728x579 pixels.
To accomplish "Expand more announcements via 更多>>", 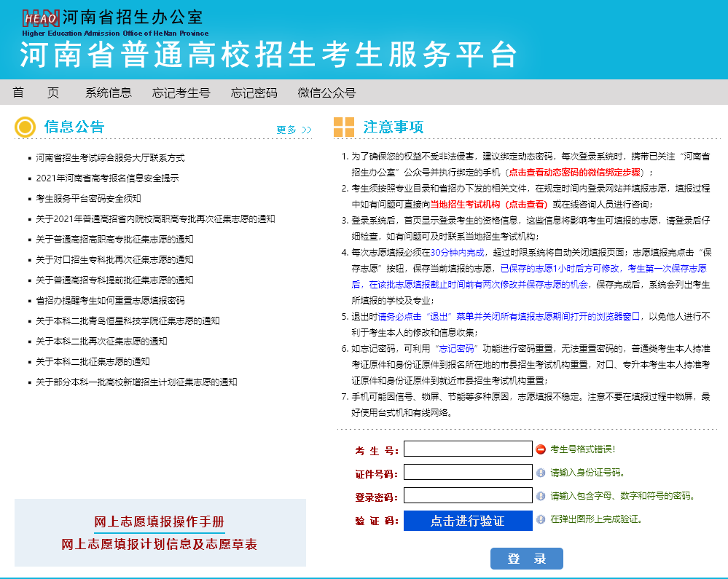I will point(291,129).
